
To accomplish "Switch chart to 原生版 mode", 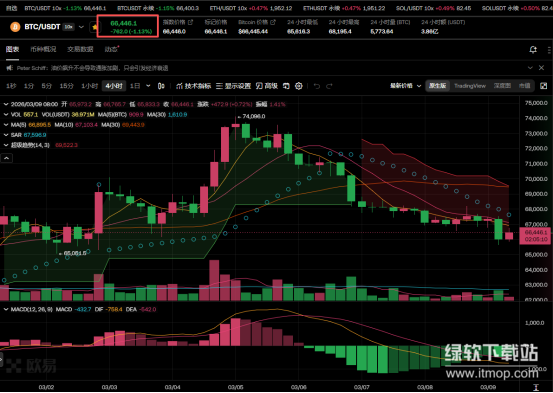I will (x=437, y=86).
